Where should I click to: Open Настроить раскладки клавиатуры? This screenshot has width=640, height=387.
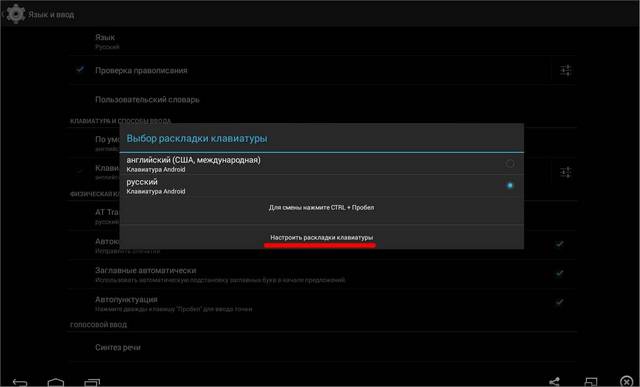[321, 237]
